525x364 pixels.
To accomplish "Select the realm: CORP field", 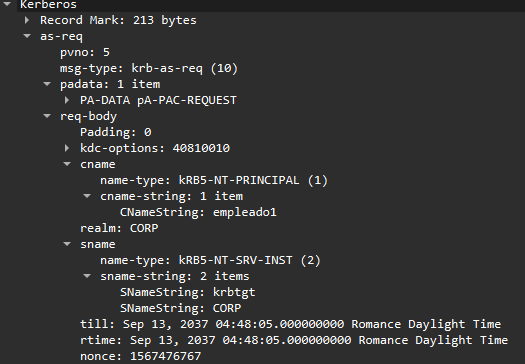I will pyautogui.click(x=119, y=228).
